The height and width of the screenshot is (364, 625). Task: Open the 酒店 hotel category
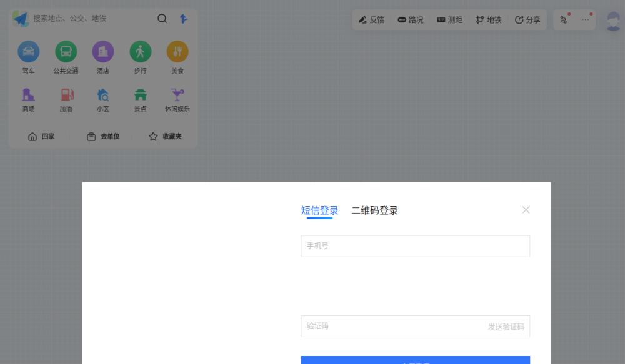[103, 51]
